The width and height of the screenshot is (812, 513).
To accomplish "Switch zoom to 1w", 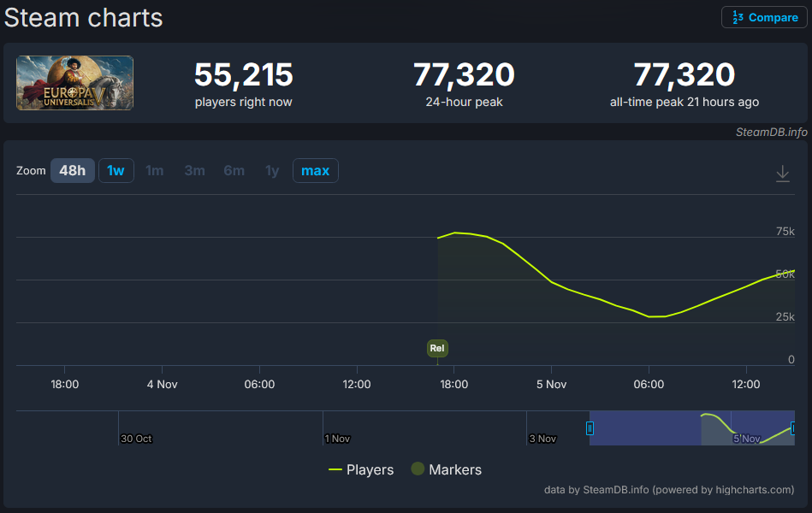I will coord(116,170).
